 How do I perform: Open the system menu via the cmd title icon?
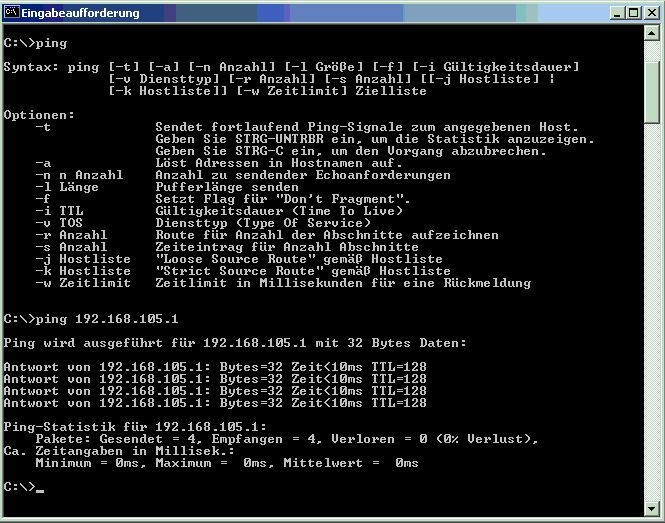pyautogui.click(x=12, y=14)
